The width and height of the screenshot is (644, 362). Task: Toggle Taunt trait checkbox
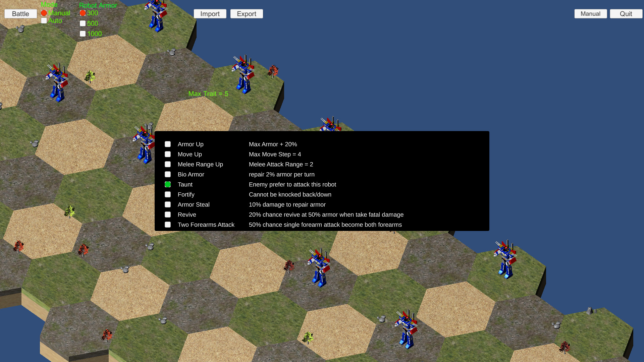point(168,184)
